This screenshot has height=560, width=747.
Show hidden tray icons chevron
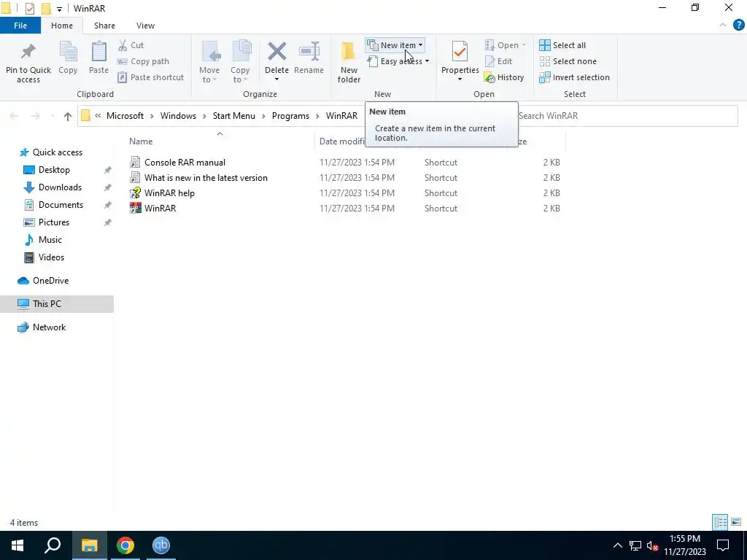click(x=617, y=545)
